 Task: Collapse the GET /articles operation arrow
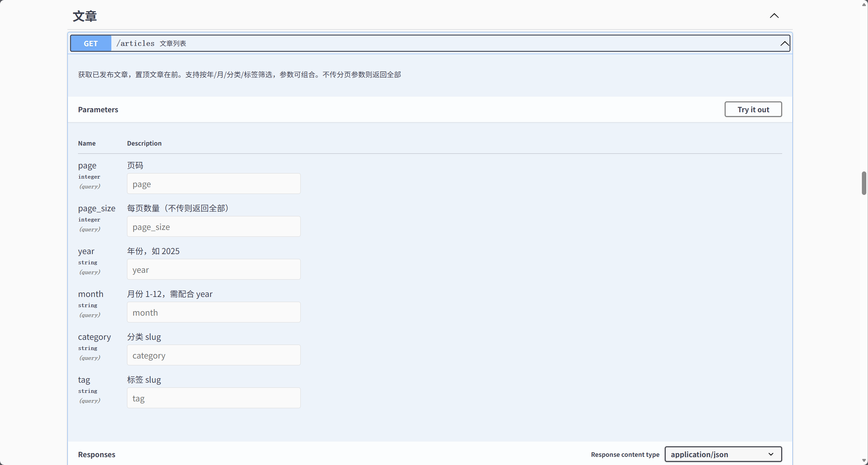pos(784,44)
